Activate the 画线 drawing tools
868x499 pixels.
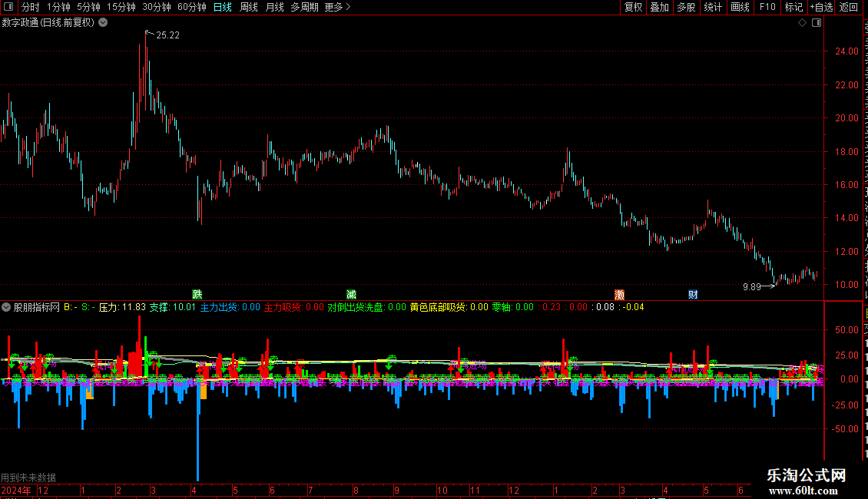click(740, 7)
